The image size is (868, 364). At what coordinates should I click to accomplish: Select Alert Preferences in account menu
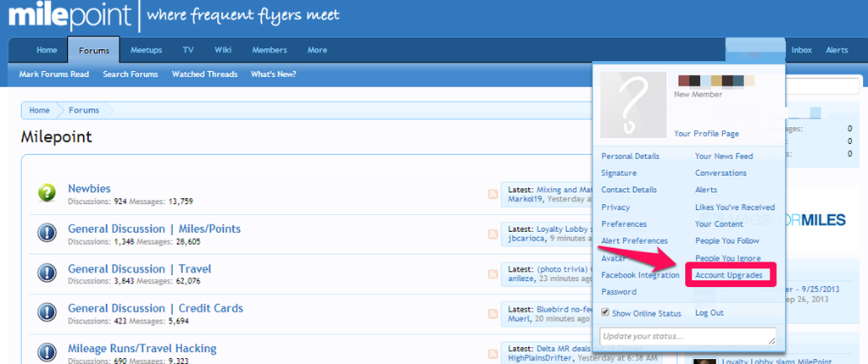point(634,240)
